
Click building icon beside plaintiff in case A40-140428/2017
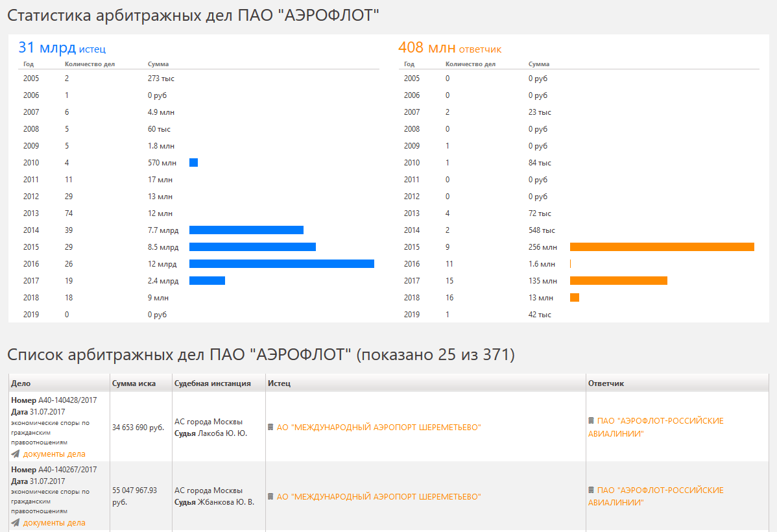[270, 427]
